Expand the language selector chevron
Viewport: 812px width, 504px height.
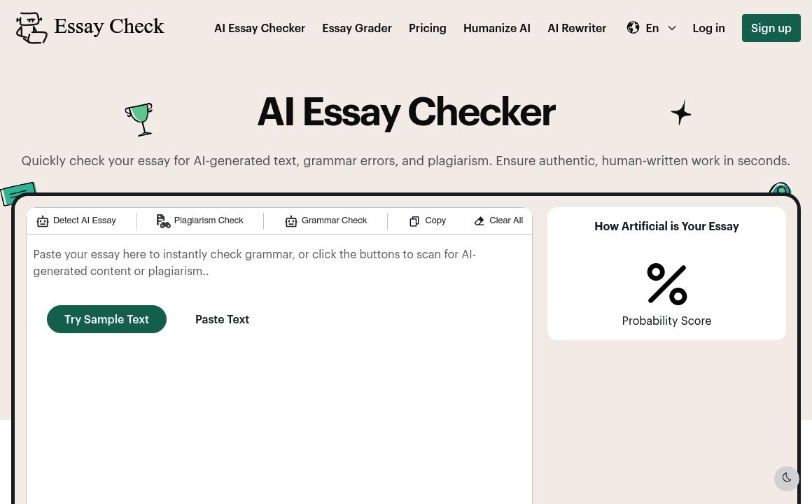pyautogui.click(x=671, y=28)
